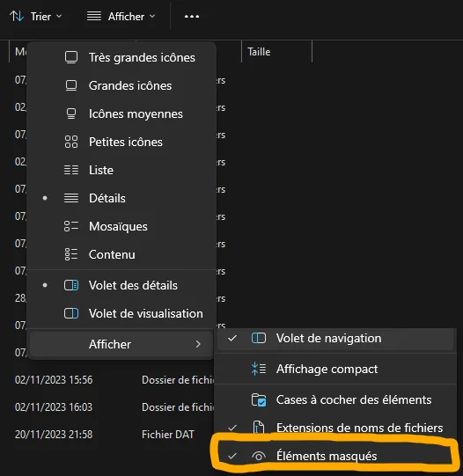Viewport: 463px width, 476px height.
Task: Choose Volet de visualisation menu entry
Action: click(121, 313)
